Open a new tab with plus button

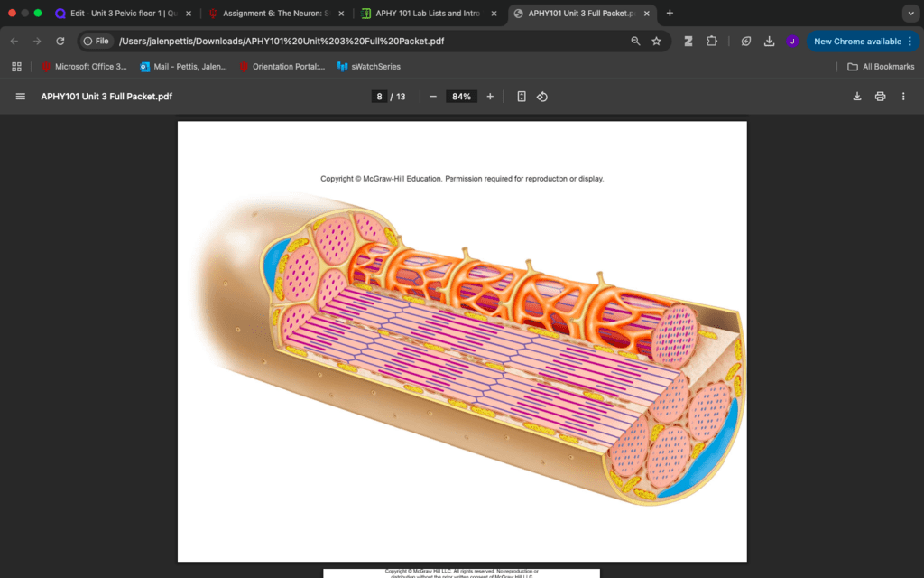[x=670, y=13]
